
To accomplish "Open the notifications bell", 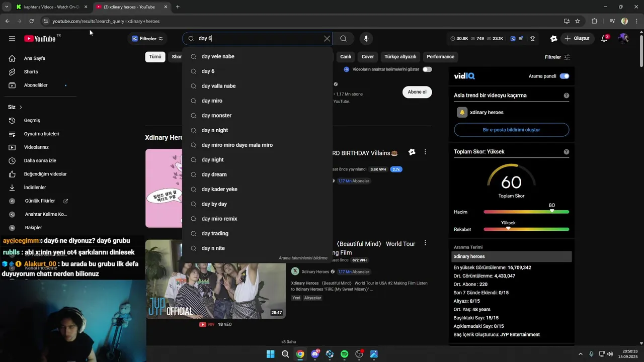I will tap(604, 39).
